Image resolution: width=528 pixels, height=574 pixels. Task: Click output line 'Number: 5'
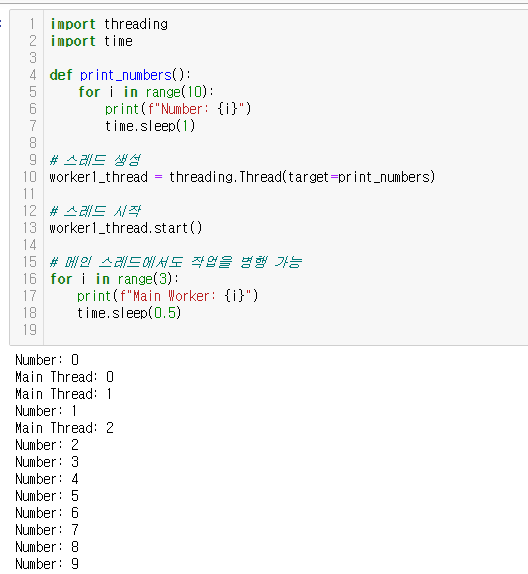pos(47,496)
